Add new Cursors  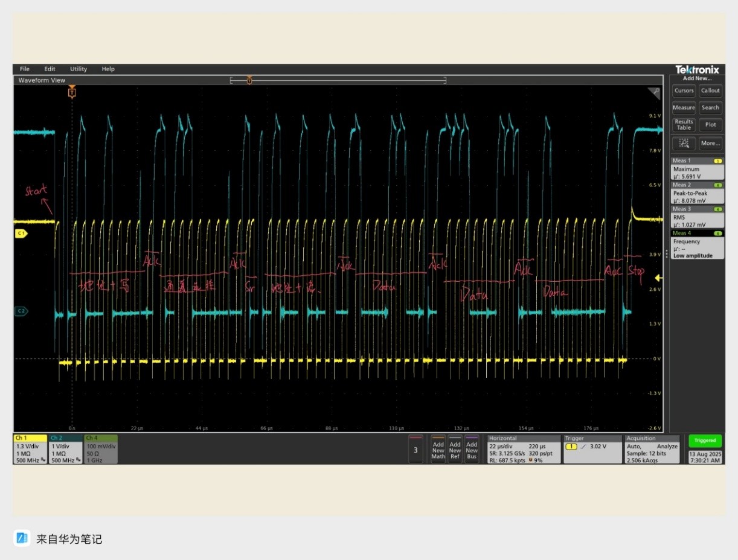684,91
